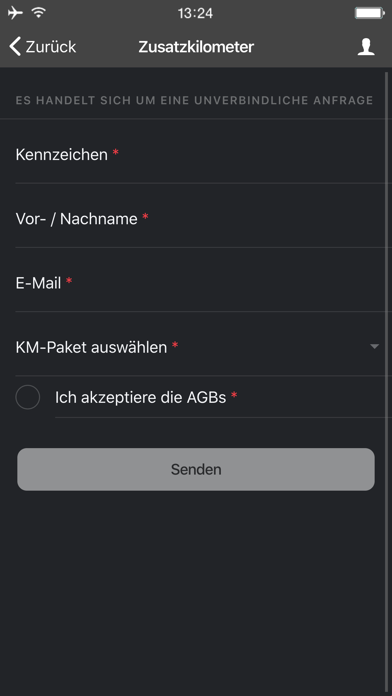
Task: Tap the Zusatzkilometer page title
Action: click(x=196, y=47)
